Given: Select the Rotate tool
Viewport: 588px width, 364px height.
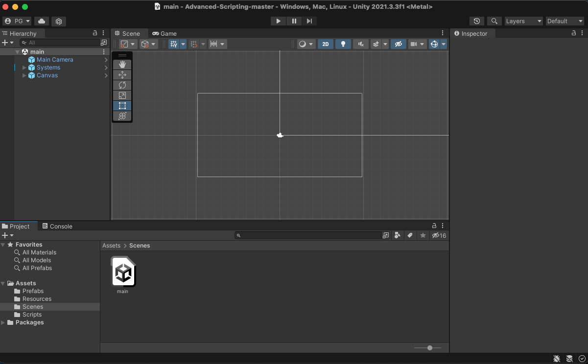Looking at the screenshot, I should pos(122,85).
